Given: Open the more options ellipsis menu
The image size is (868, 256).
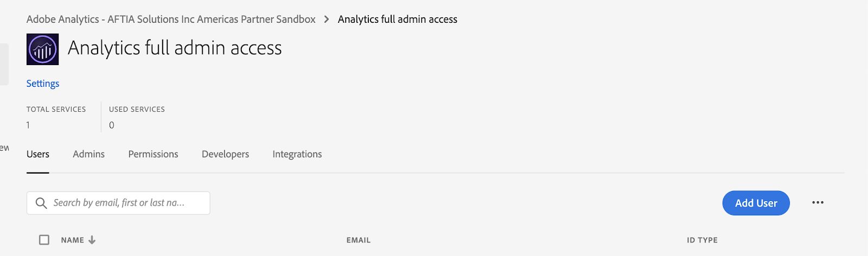Looking at the screenshot, I should (x=818, y=203).
